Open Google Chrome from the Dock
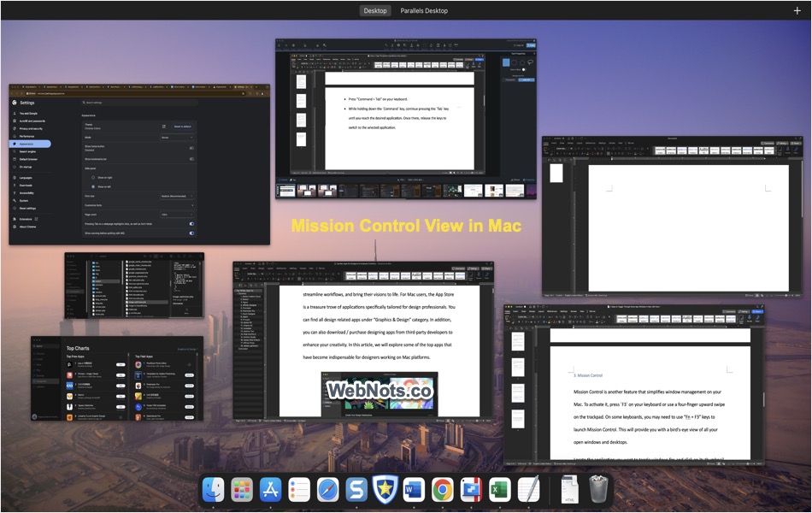Screen dimensions: 812x513 (x=442, y=490)
